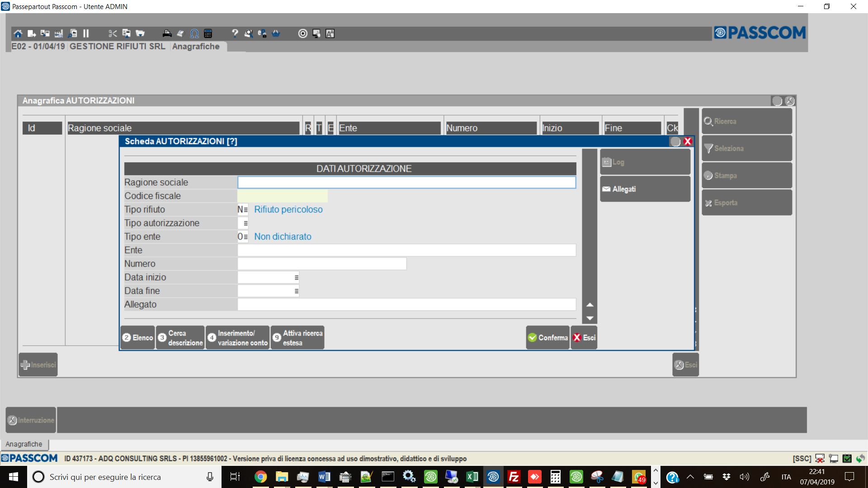Open Tipo rifiuto selection list

tap(245, 210)
